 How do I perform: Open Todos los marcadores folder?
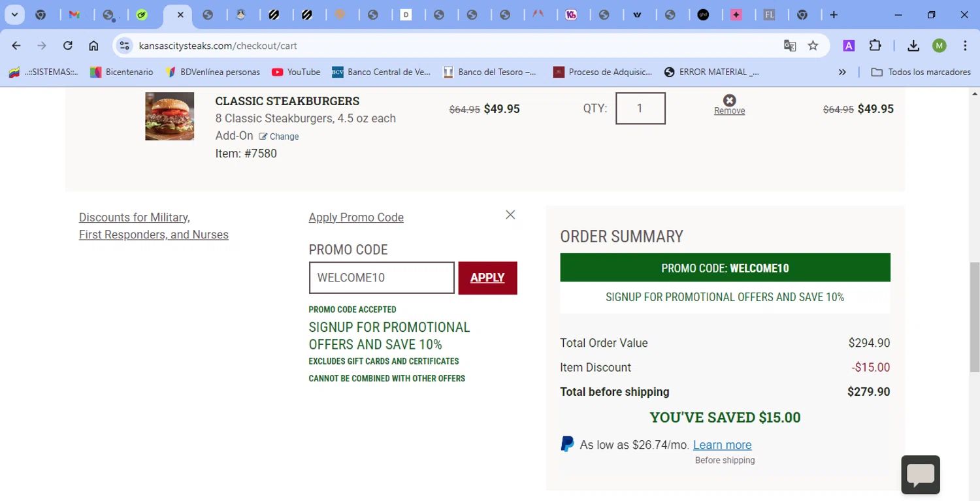click(x=921, y=72)
